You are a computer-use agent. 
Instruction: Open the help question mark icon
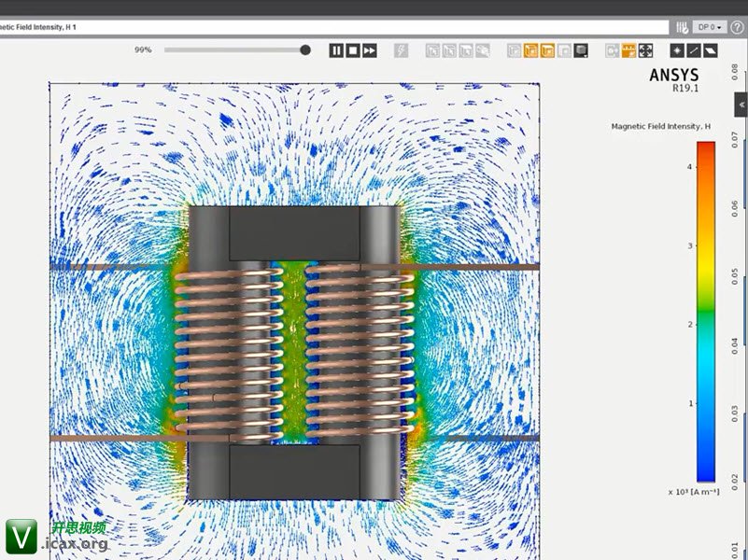[x=737, y=27]
